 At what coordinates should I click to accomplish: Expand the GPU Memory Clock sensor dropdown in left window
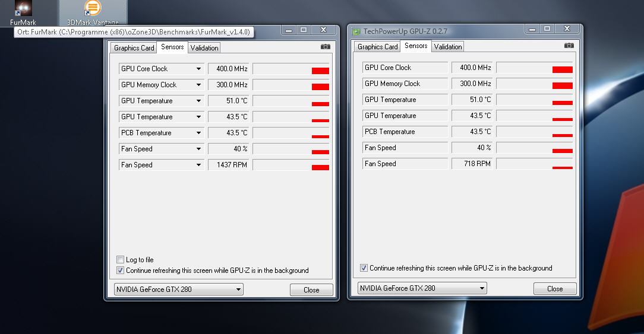198,84
